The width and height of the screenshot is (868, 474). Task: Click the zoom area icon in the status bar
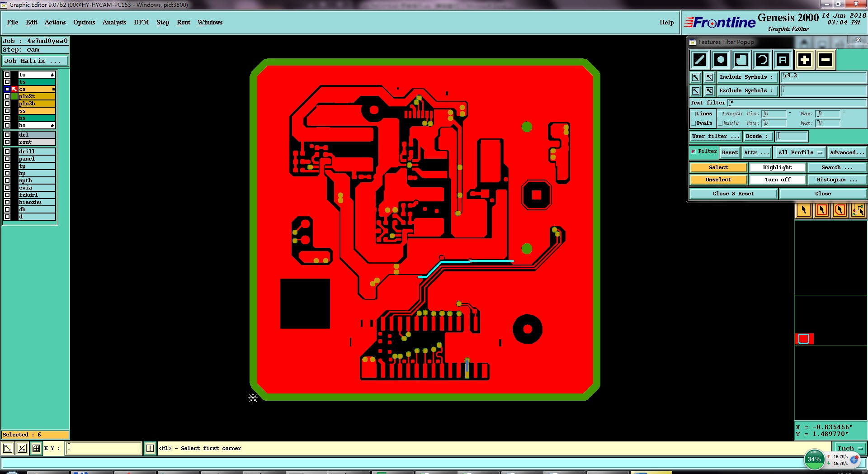[8, 448]
